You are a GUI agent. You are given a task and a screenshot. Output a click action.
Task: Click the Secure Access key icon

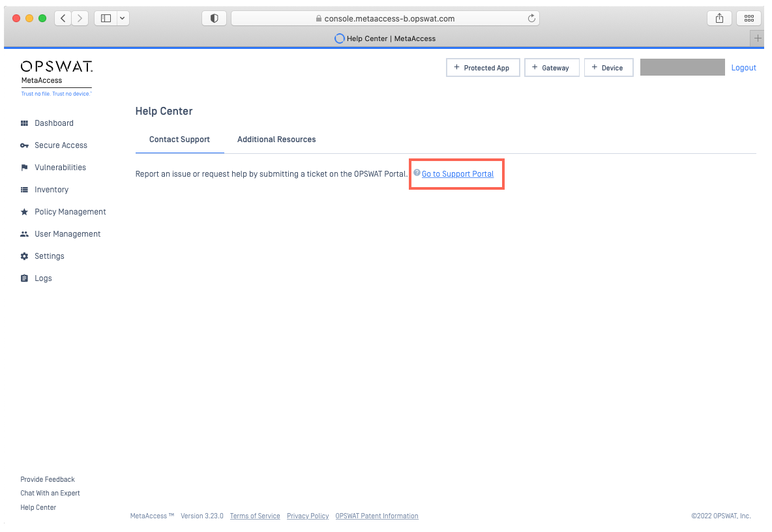point(24,145)
